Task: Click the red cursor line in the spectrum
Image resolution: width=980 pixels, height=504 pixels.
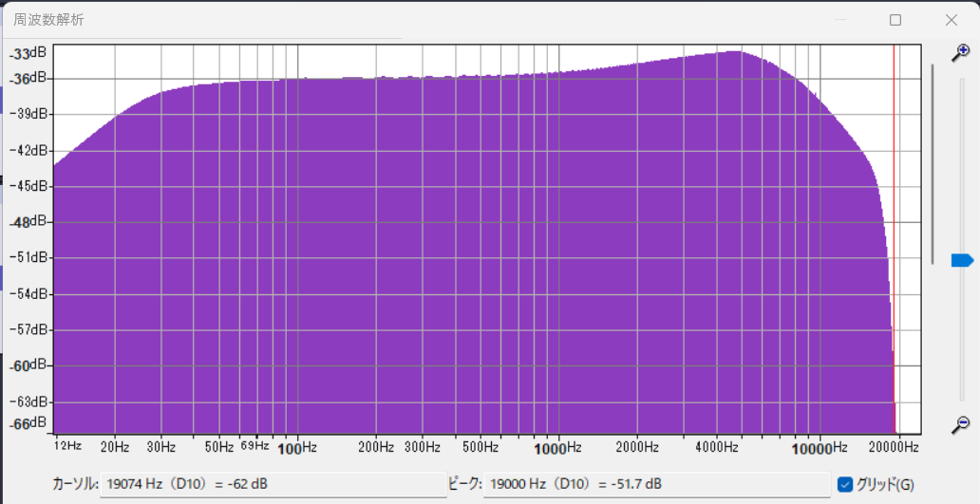Action: (x=894, y=237)
